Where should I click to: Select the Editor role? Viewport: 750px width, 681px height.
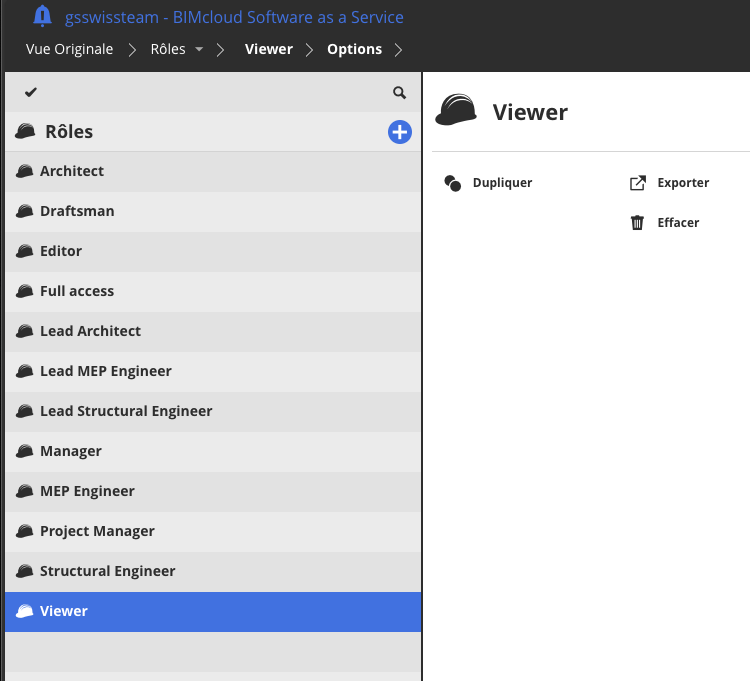(x=213, y=252)
